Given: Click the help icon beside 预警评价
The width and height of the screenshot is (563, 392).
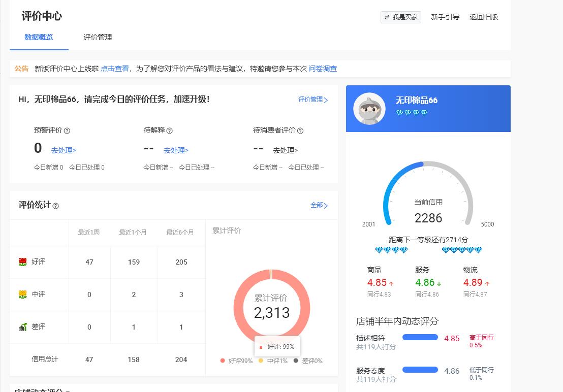Looking at the screenshot, I should (x=67, y=130).
